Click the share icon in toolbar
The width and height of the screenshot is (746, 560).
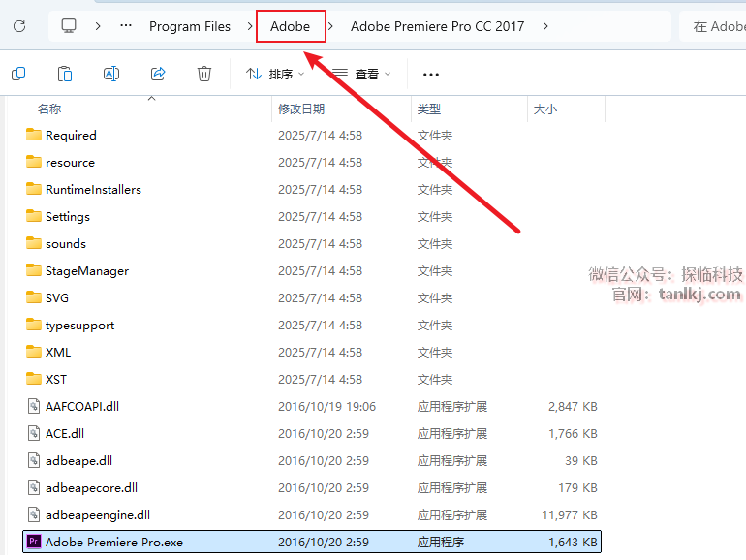pos(158,74)
